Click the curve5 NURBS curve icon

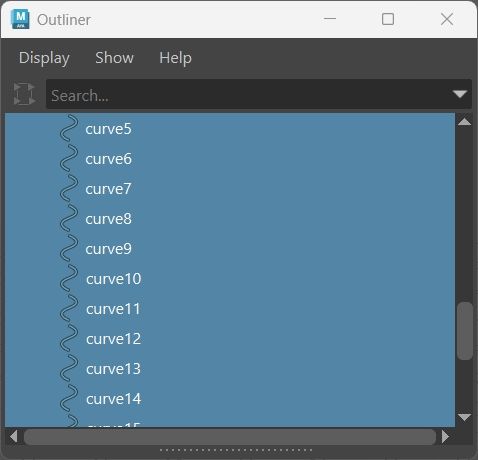[x=69, y=129]
